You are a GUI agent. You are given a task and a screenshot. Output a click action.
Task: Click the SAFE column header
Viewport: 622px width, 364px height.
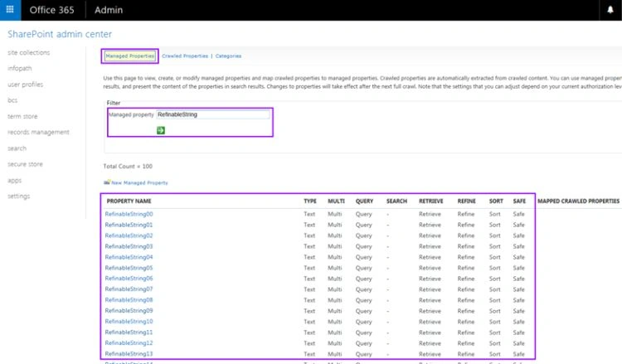point(519,201)
